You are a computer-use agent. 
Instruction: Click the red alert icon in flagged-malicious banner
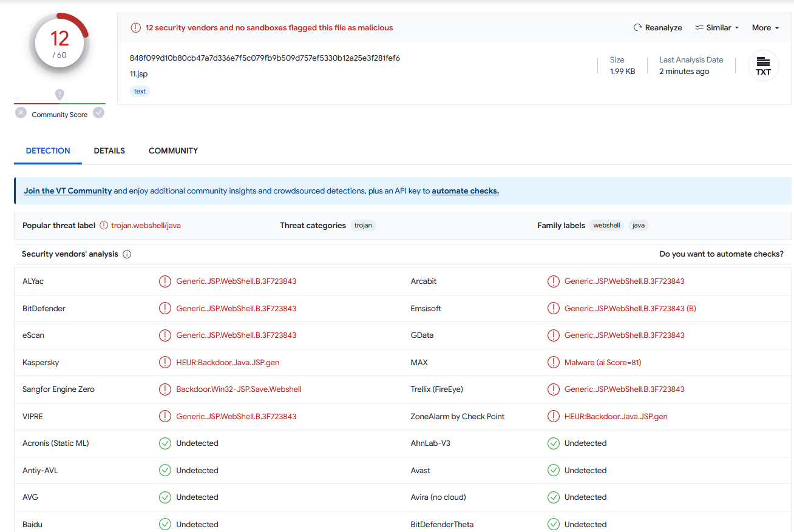pyautogui.click(x=135, y=28)
